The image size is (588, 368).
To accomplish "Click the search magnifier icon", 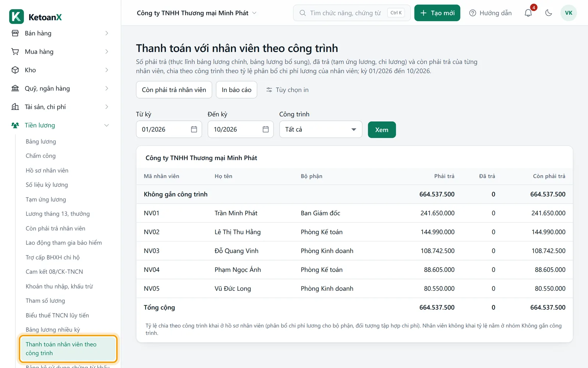I will pyautogui.click(x=302, y=13).
